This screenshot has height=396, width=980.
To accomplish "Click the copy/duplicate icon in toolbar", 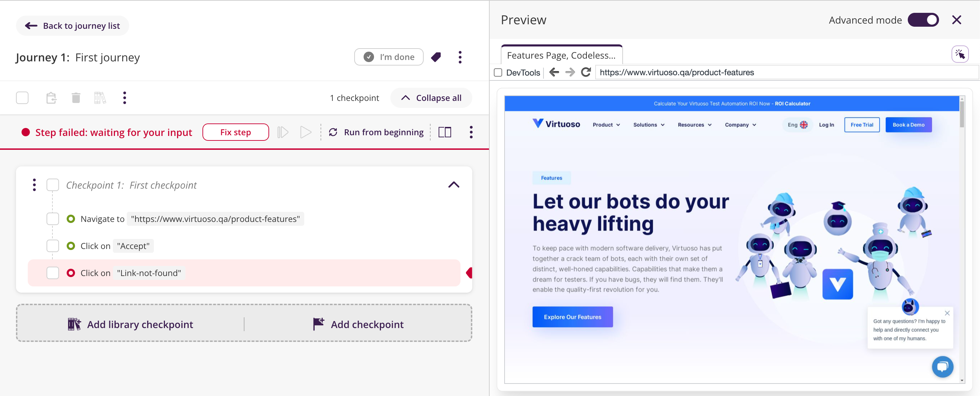I will (51, 98).
